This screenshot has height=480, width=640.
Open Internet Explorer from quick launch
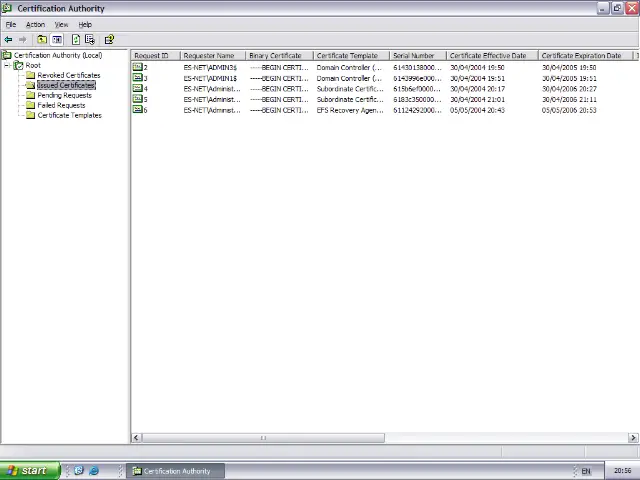pos(94,471)
